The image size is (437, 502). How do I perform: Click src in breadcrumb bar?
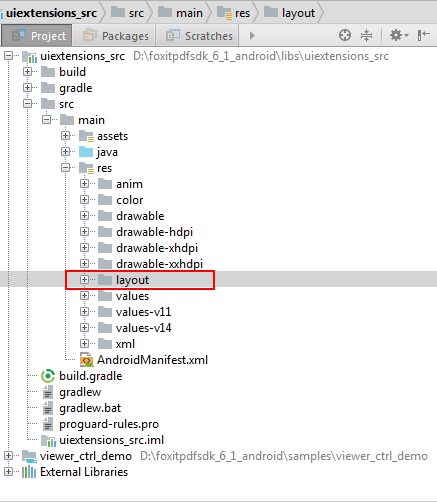point(127,13)
